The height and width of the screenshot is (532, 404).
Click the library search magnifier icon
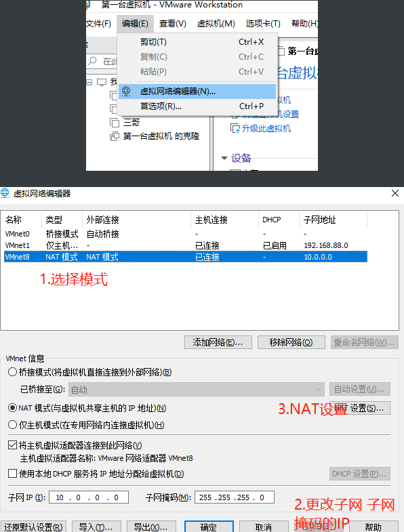point(92,61)
